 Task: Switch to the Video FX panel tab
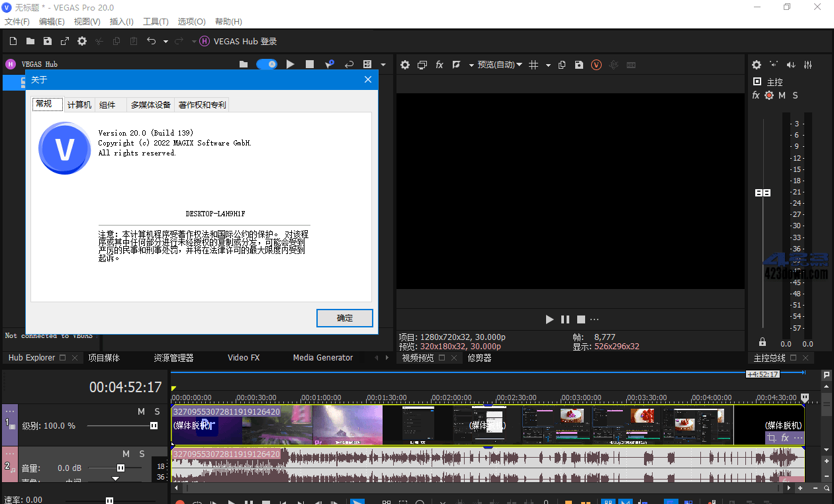(x=244, y=358)
